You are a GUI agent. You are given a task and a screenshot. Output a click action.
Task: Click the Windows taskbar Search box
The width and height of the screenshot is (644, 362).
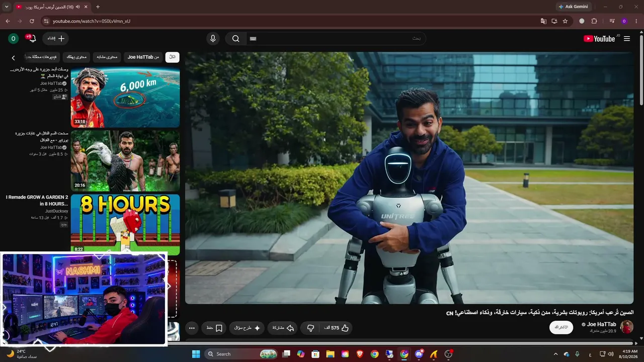pyautogui.click(x=241, y=354)
